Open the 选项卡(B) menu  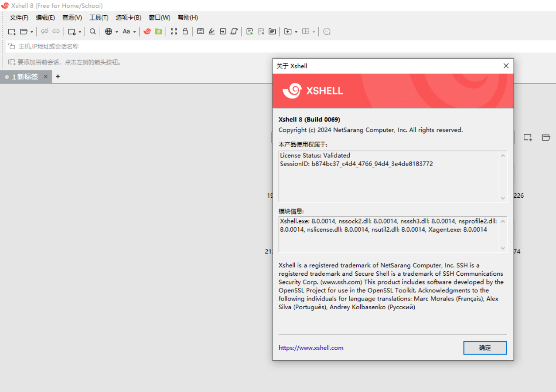click(129, 17)
